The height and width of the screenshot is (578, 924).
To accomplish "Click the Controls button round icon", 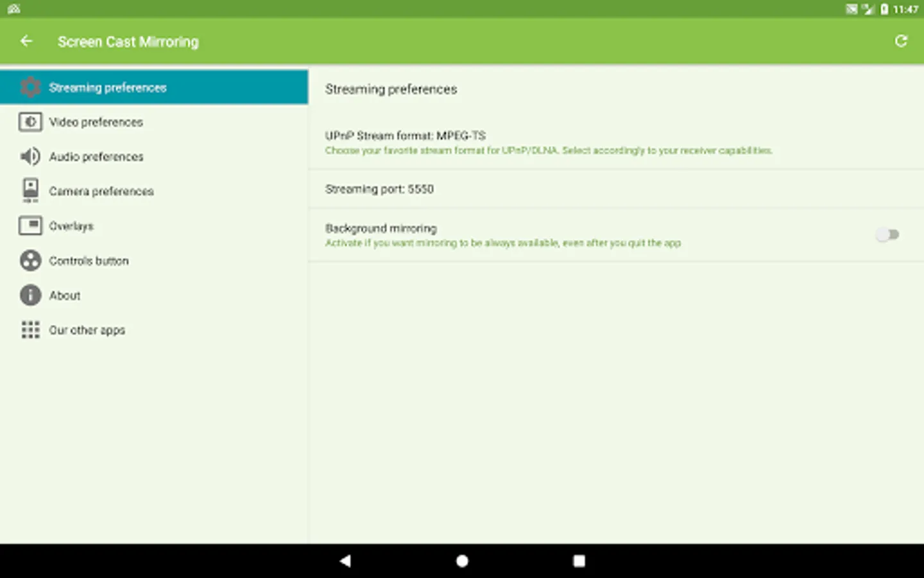I will coord(30,261).
